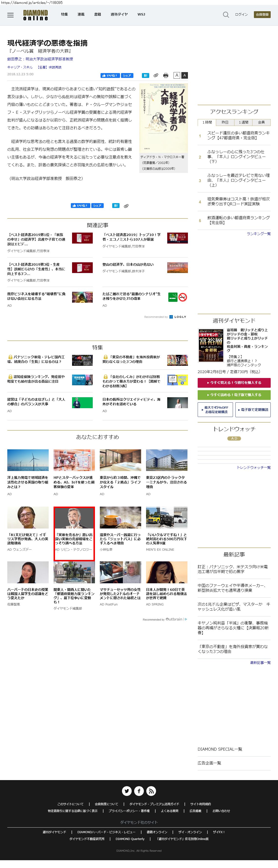Viewport: 278px width, 868px height.
Task: Click the 会員登録 button
Action: point(262,14)
